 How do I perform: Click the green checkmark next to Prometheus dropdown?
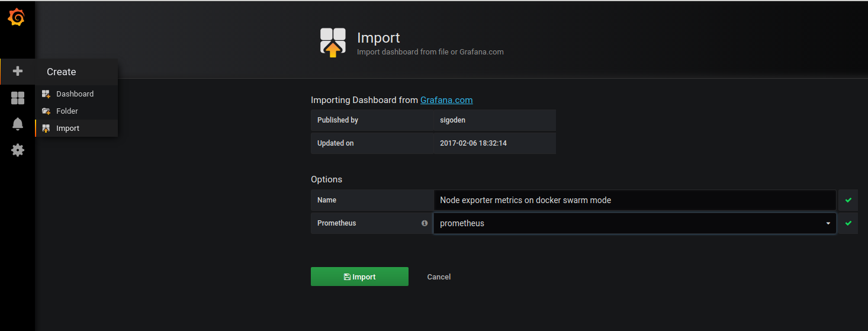point(848,223)
